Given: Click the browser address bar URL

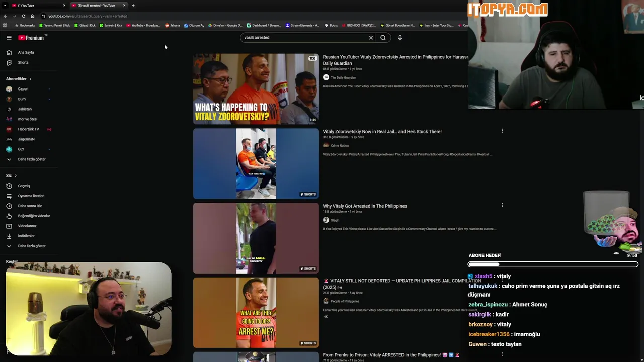Looking at the screenshot, I should 88,16.
